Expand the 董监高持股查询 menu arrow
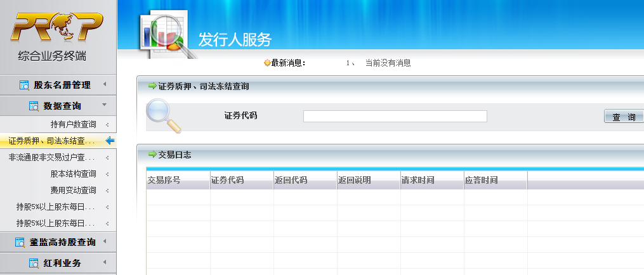644x275 pixels. point(105,241)
